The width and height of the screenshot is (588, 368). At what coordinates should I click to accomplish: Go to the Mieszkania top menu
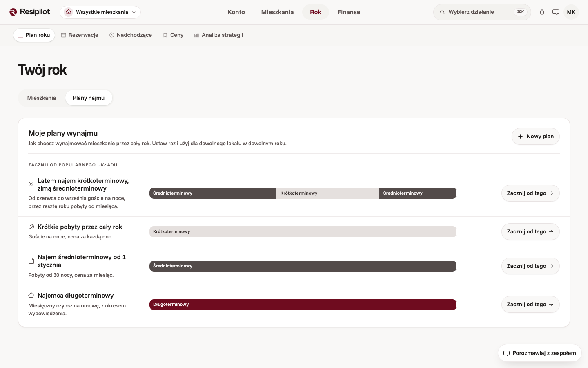(277, 12)
